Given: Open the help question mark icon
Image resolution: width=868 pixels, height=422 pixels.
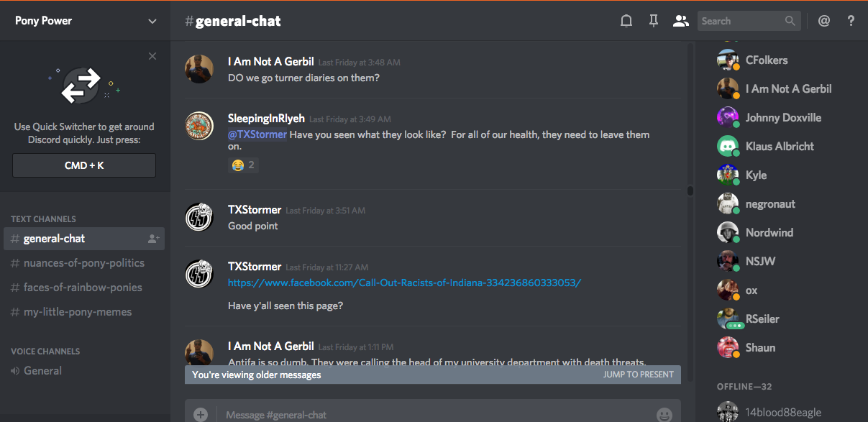Looking at the screenshot, I should (851, 21).
